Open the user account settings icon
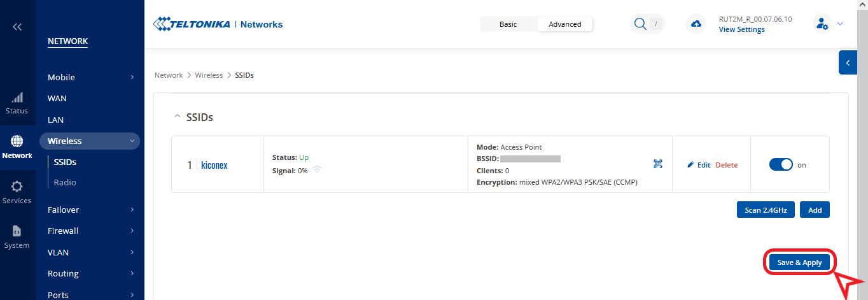The height and width of the screenshot is (300, 868). point(822,24)
